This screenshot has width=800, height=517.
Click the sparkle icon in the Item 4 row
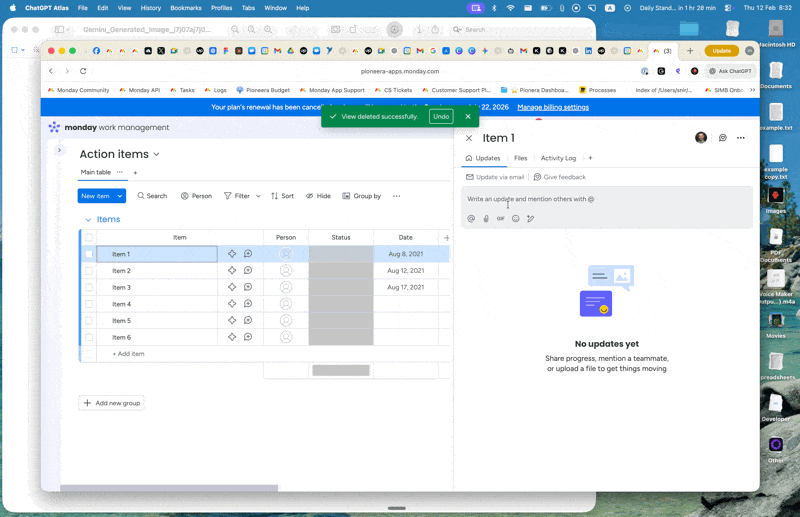click(232, 304)
